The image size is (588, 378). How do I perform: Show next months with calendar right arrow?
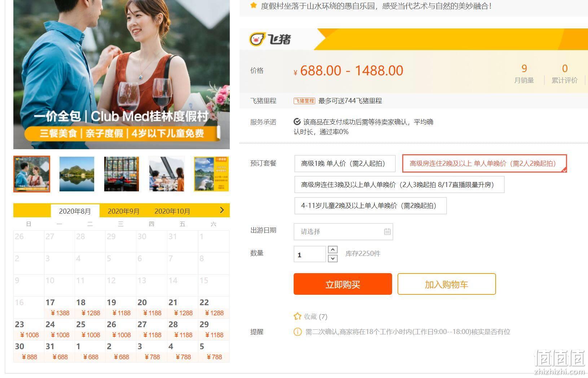(221, 210)
